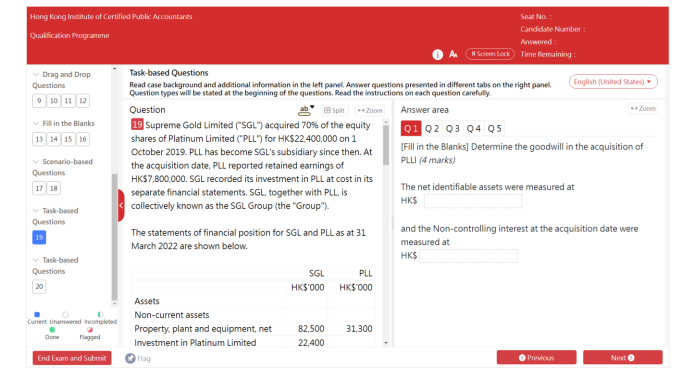Click the red 19 question number badge
The height and width of the screenshot is (385, 690).
pos(137,125)
